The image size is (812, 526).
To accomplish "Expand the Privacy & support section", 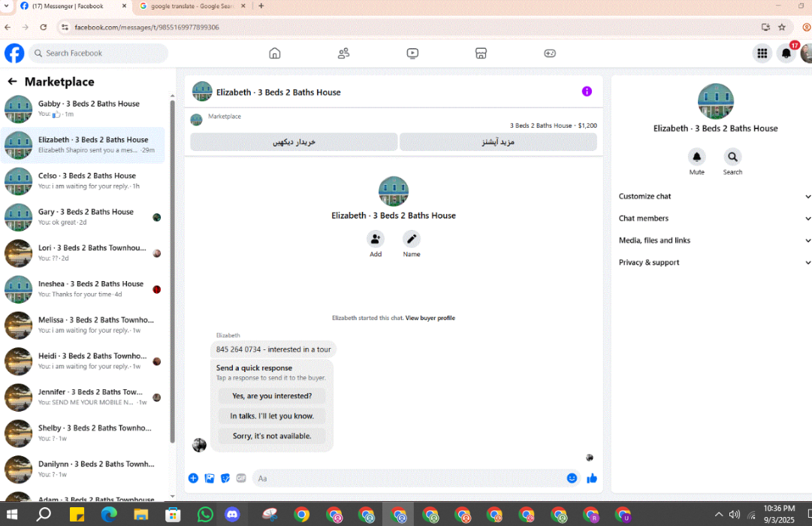I will click(x=714, y=262).
